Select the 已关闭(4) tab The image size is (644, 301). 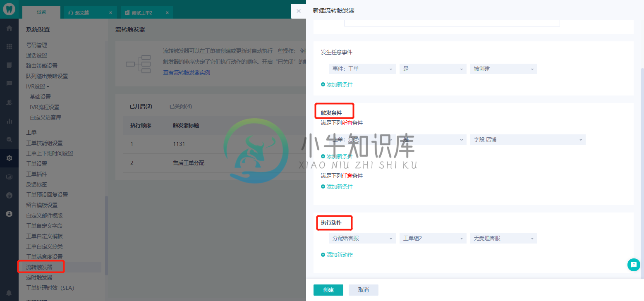point(181,106)
